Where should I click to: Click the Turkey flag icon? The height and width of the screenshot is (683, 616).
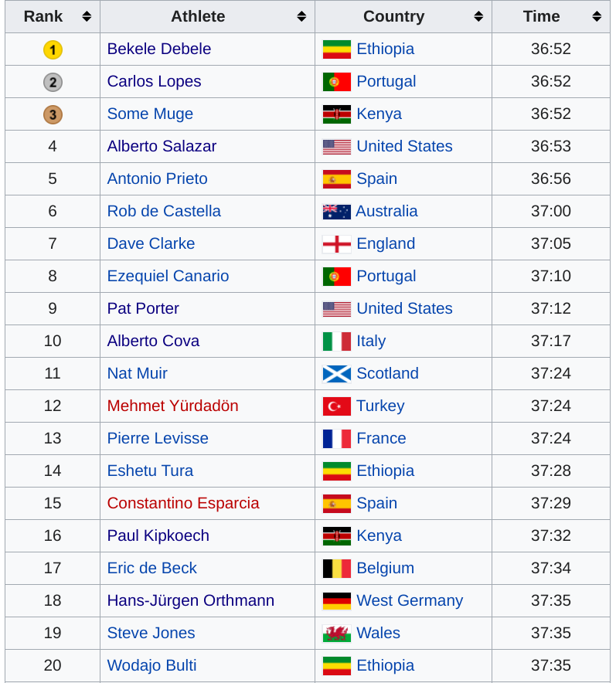point(337,406)
